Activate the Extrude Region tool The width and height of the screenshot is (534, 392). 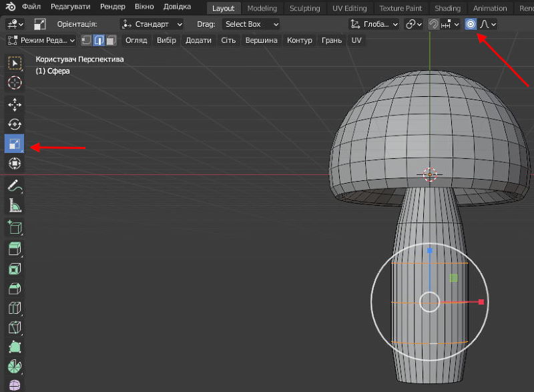(x=14, y=249)
